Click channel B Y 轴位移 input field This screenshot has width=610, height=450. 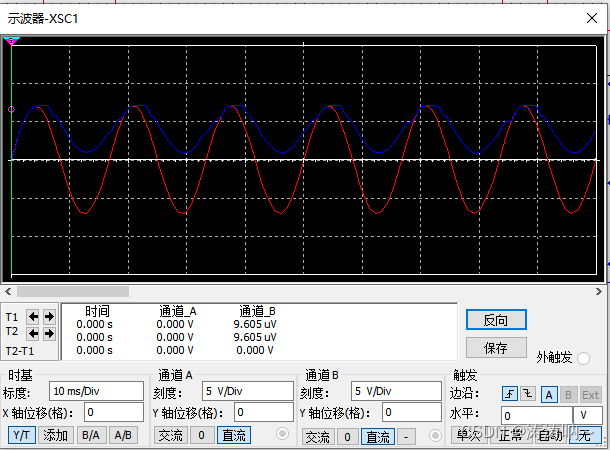point(412,412)
